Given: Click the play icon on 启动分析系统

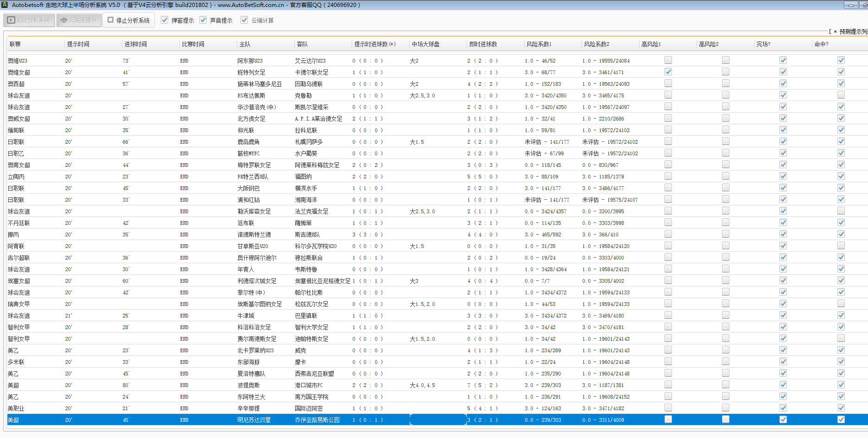Looking at the screenshot, I should (11, 20).
